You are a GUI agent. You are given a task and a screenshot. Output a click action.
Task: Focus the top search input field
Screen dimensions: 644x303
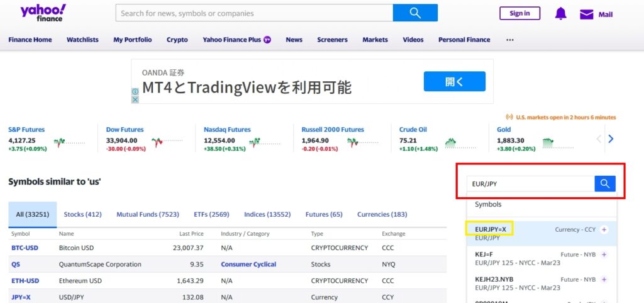tap(254, 13)
